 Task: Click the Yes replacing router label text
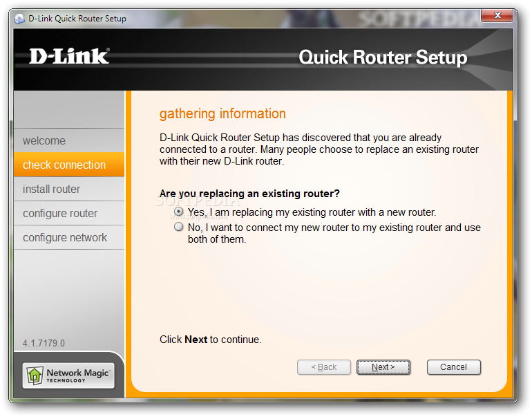tap(312, 212)
